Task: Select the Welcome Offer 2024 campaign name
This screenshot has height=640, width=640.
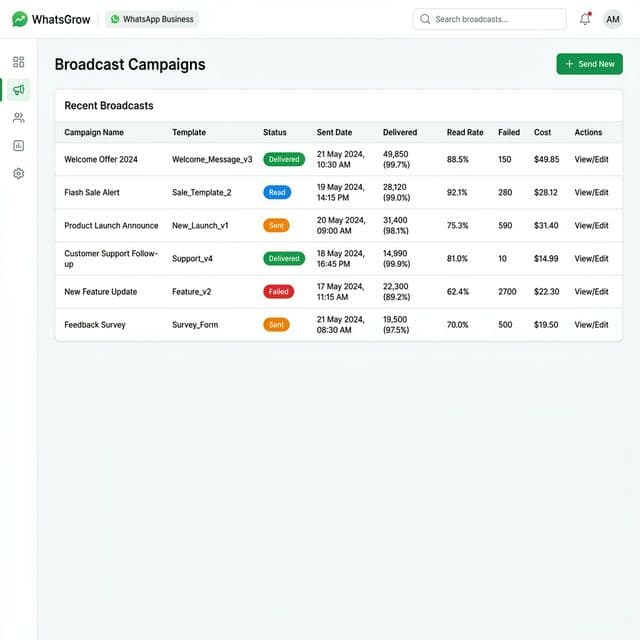Action: (101, 160)
